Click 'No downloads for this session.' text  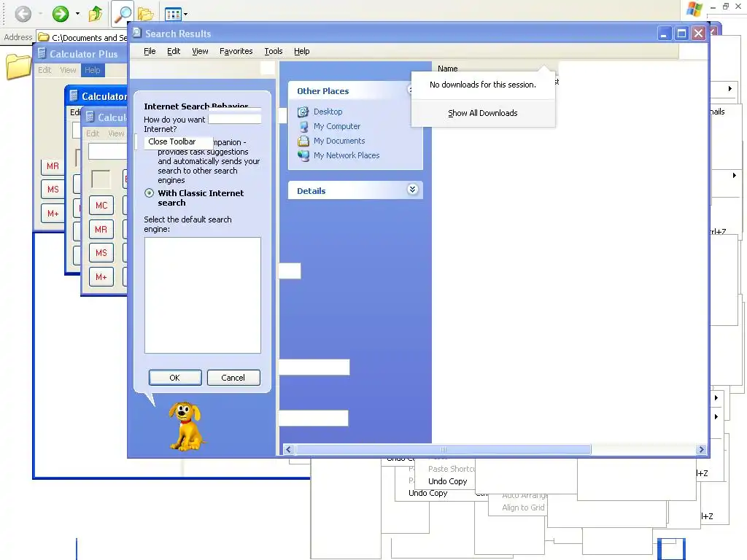click(483, 85)
